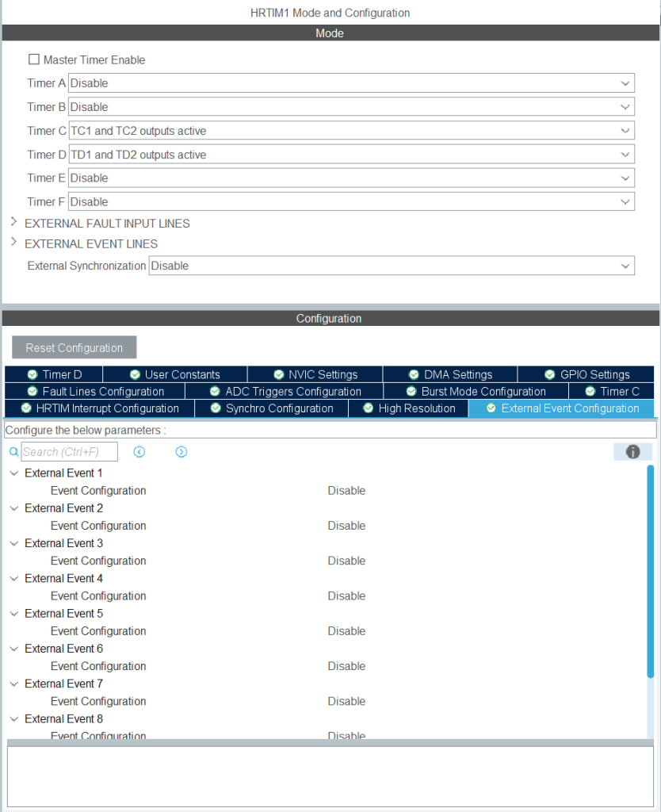
Task: Go to the High Resolution tab
Action: (409, 408)
